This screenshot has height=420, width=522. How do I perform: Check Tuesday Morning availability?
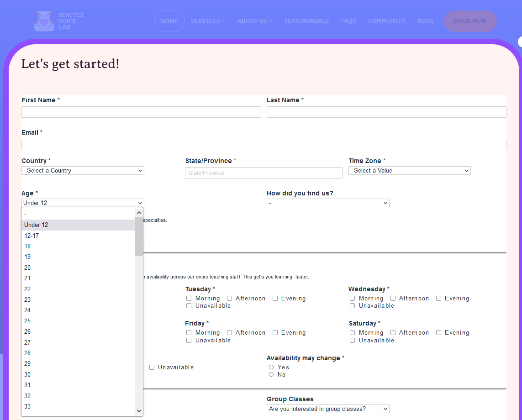pyautogui.click(x=189, y=299)
